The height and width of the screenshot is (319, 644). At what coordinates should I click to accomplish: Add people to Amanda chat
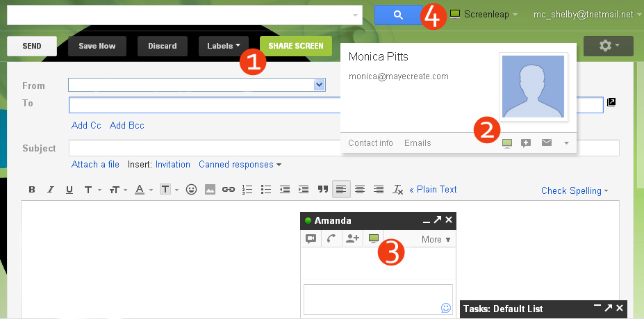(352, 239)
